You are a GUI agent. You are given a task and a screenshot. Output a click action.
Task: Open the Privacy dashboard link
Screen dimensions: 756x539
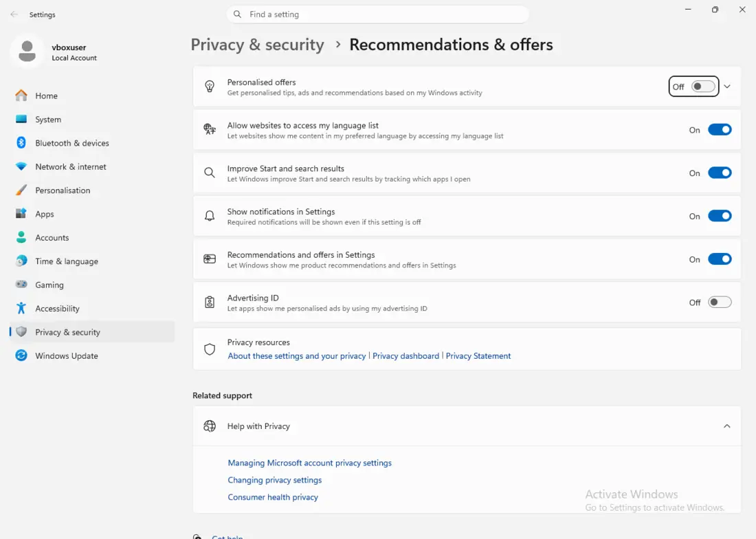click(405, 356)
